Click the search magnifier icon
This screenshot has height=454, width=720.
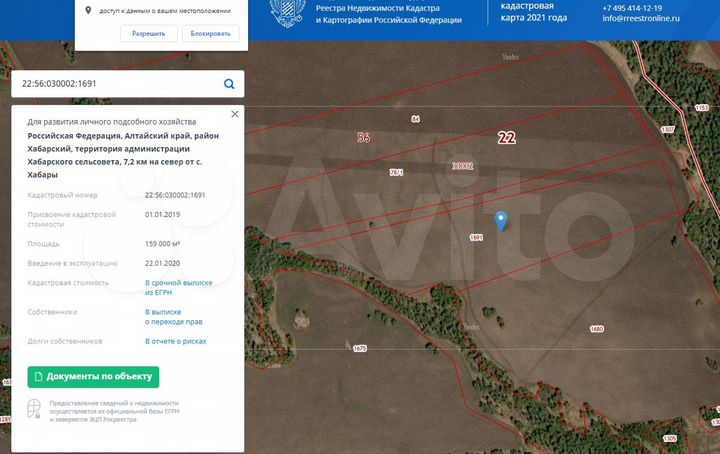(229, 84)
